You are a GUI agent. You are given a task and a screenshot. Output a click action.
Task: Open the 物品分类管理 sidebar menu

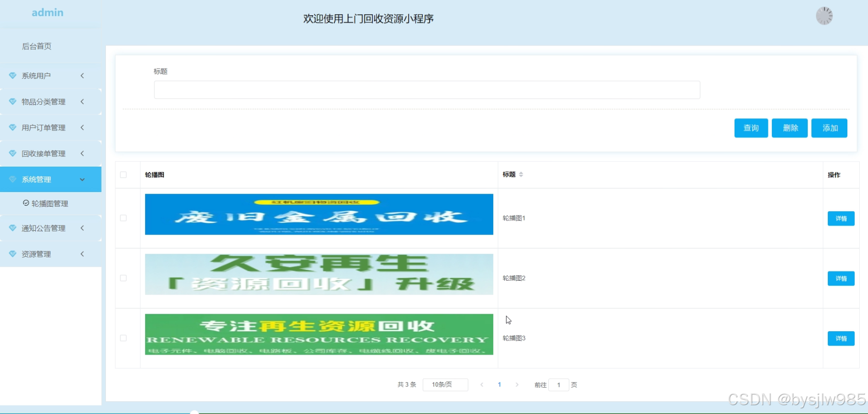tap(51, 101)
